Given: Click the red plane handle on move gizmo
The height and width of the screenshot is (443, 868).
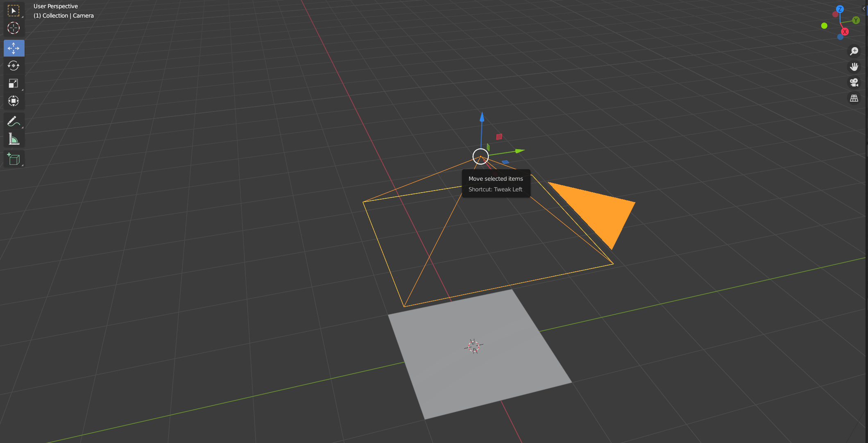Looking at the screenshot, I should click(x=499, y=136).
